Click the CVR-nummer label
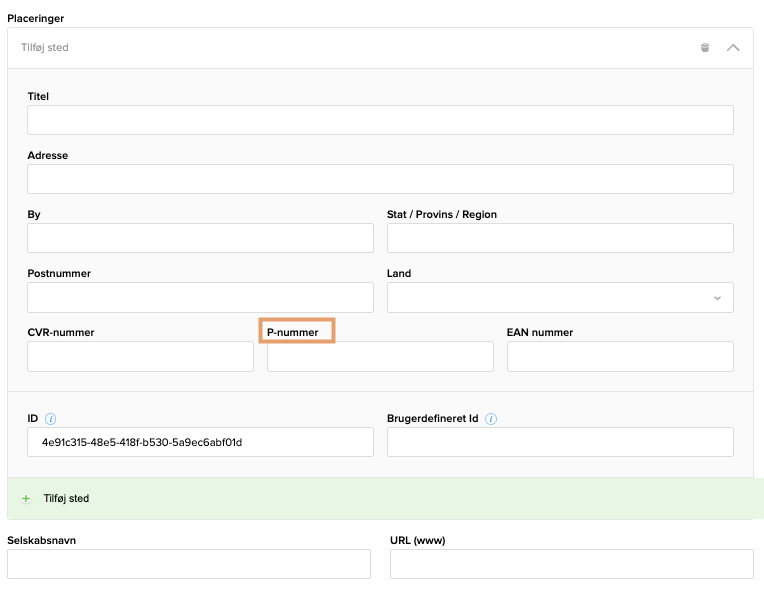Viewport: 764px width, 589px height. pos(61,332)
